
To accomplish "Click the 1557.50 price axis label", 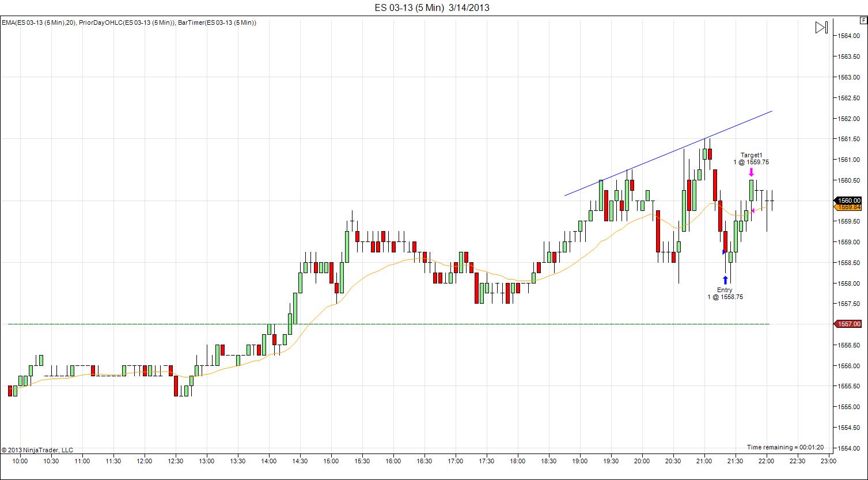I will 850,304.
